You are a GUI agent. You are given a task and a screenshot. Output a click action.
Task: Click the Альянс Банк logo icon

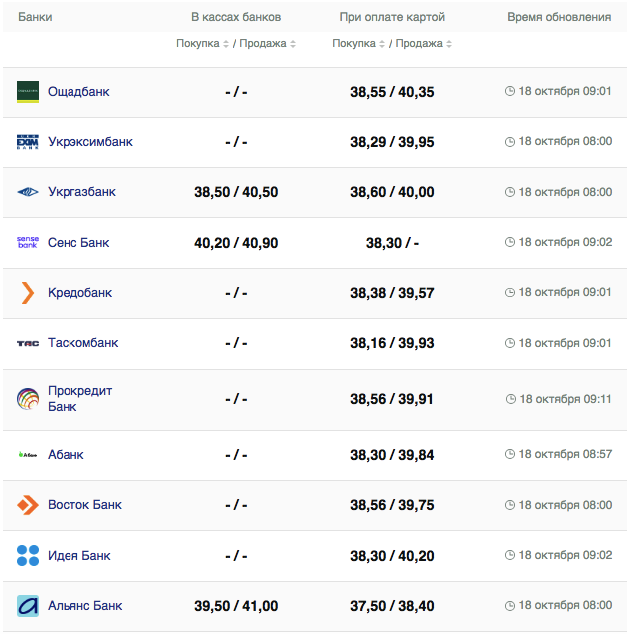(28, 606)
